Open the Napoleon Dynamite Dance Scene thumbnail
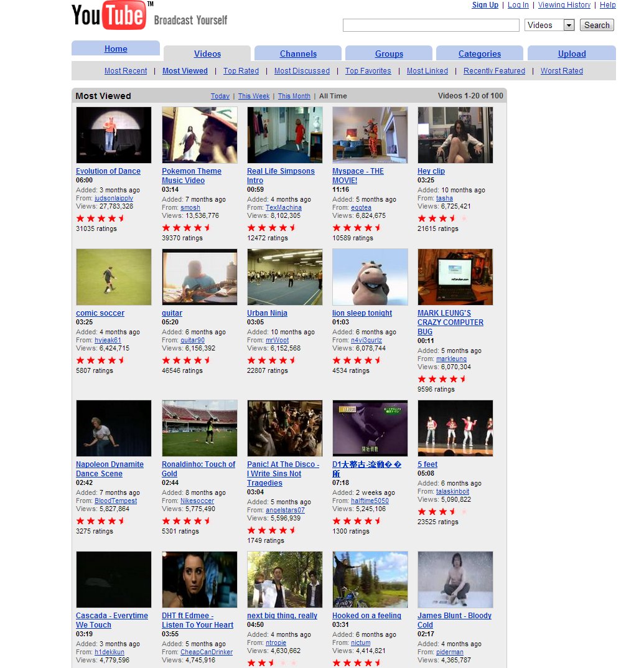 tap(114, 428)
